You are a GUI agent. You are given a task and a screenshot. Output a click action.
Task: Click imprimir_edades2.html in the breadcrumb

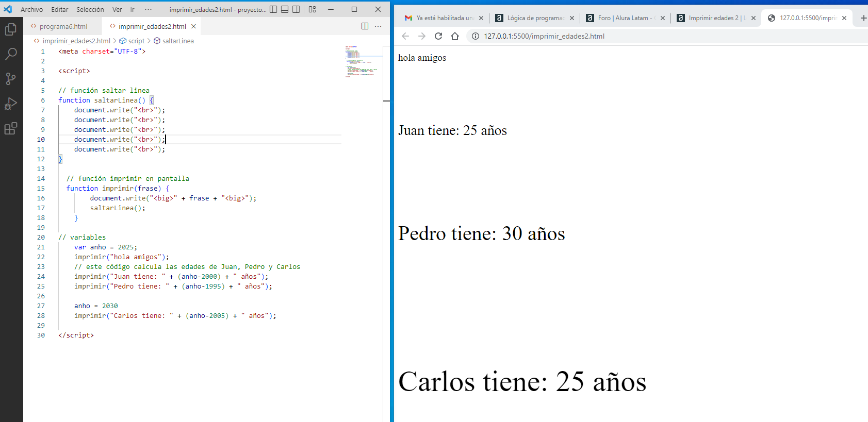pyautogui.click(x=76, y=41)
